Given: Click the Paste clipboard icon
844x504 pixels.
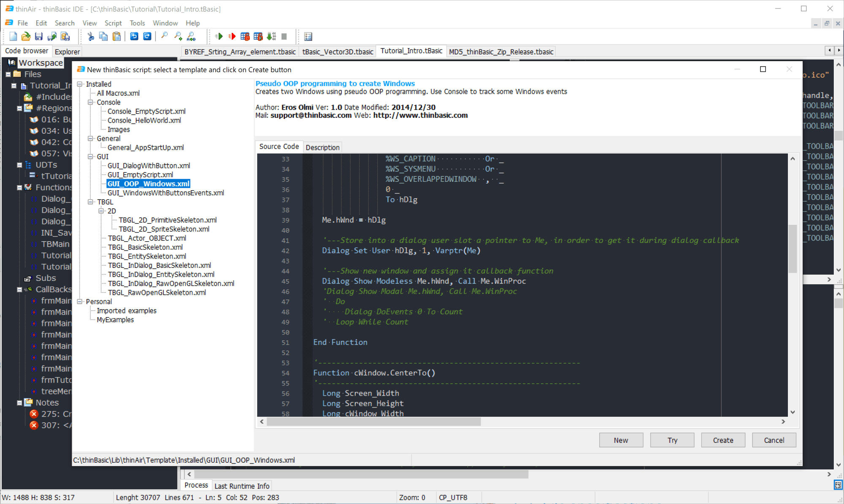Looking at the screenshot, I should [117, 37].
